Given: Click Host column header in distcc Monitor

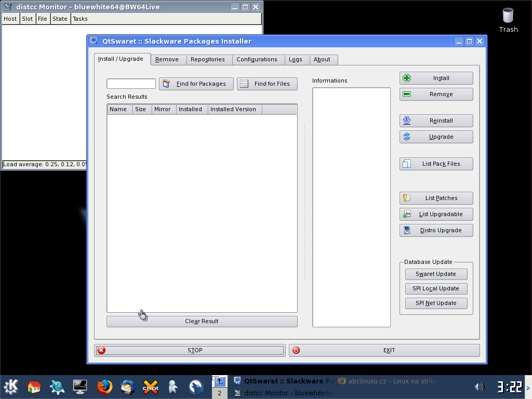Looking at the screenshot, I should (10, 19).
